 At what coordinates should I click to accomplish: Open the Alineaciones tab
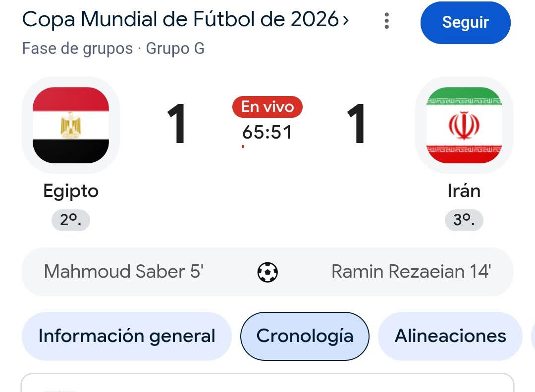(450, 336)
